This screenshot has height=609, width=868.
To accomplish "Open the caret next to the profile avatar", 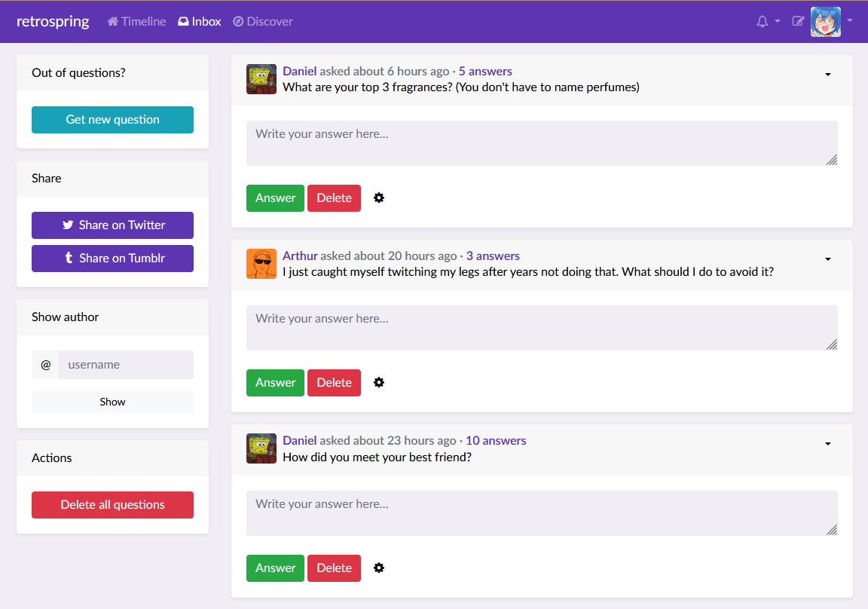I will 850,20.
